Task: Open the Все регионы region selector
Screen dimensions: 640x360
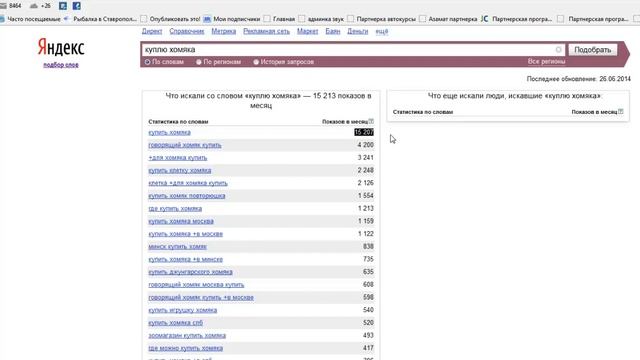Action: coord(546,61)
